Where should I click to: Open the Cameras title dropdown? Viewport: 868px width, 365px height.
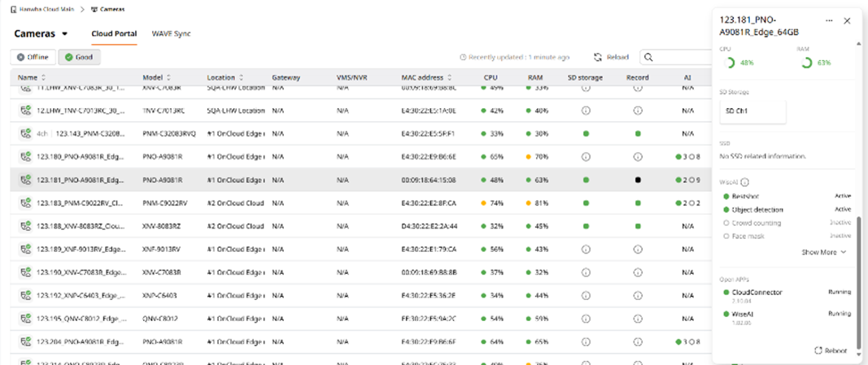pyautogui.click(x=65, y=34)
